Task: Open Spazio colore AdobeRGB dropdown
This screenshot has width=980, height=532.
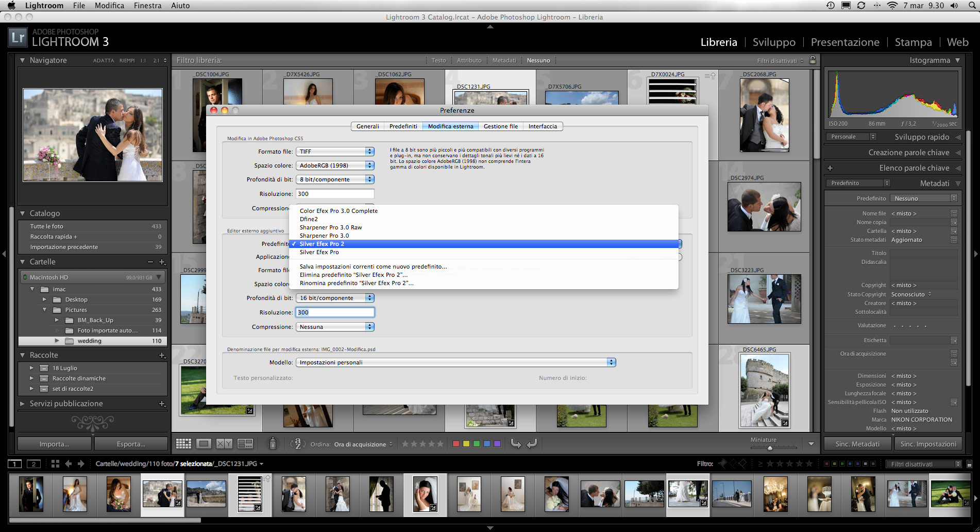Action: (335, 165)
